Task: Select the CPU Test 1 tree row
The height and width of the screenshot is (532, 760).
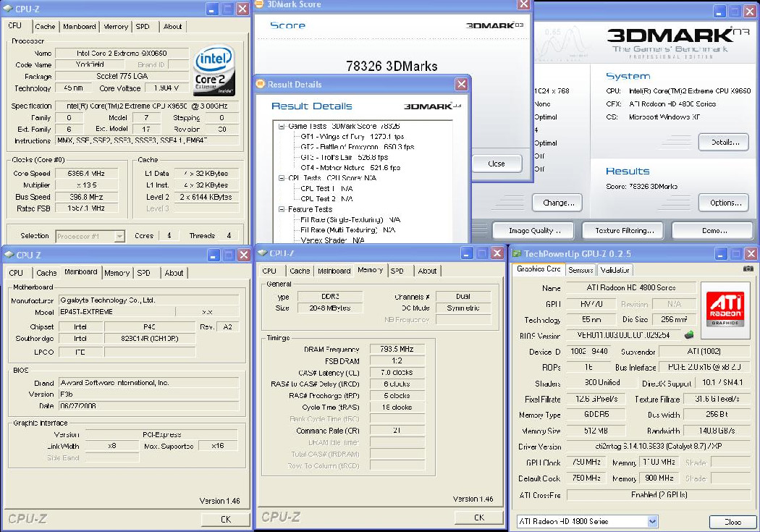Action: (326, 188)
